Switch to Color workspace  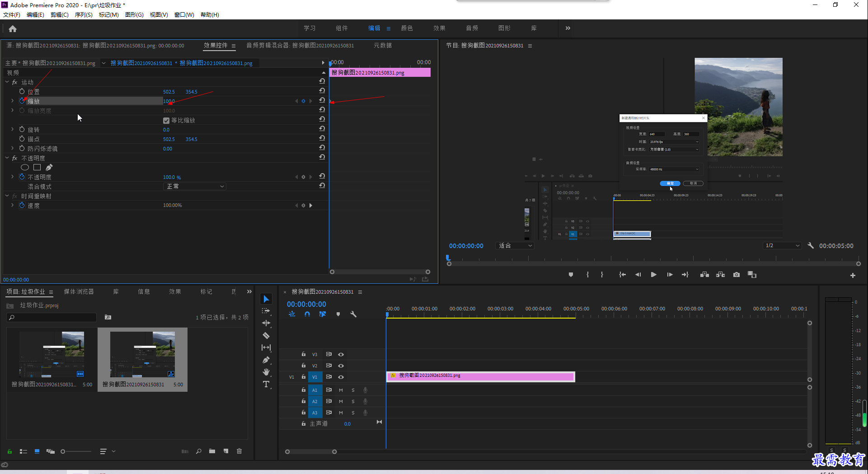pyautogui.click(x=407, y=28)
